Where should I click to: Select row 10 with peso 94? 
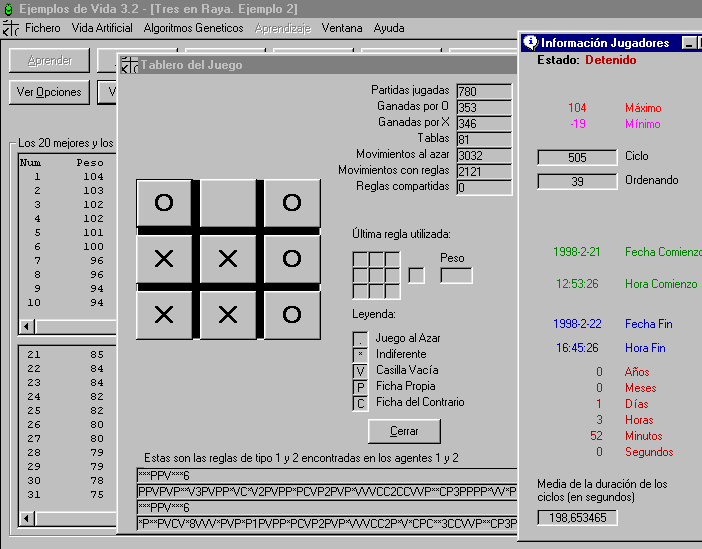(x=67, y=303)
